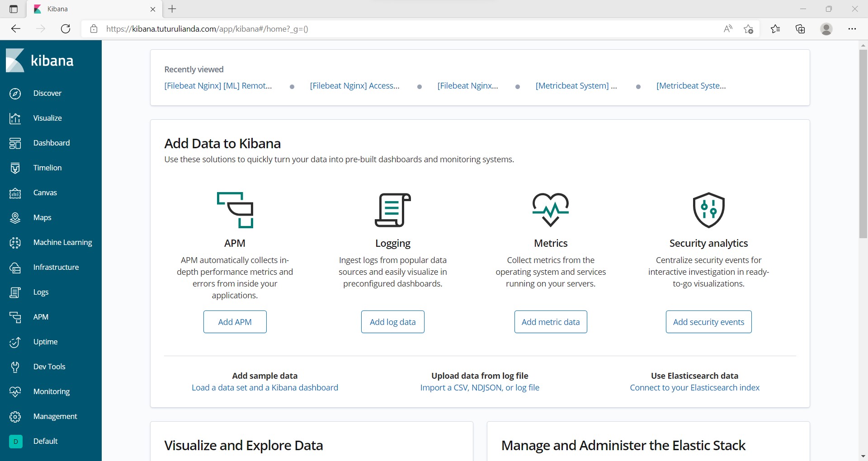Screen dimensions: 868x461
Task: Open Load a data set and Kibana dashboard link
Action: point(265,388)
